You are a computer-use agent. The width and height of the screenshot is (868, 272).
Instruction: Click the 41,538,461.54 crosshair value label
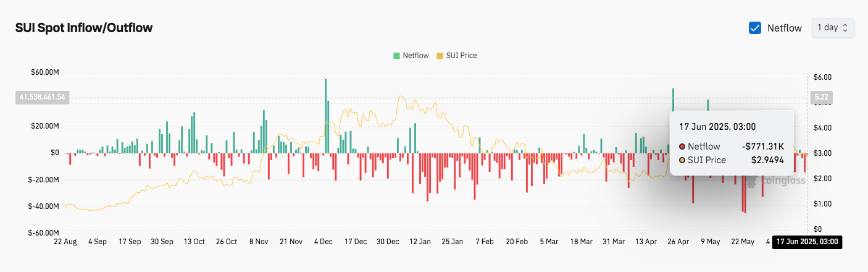[x=41, y=98]
